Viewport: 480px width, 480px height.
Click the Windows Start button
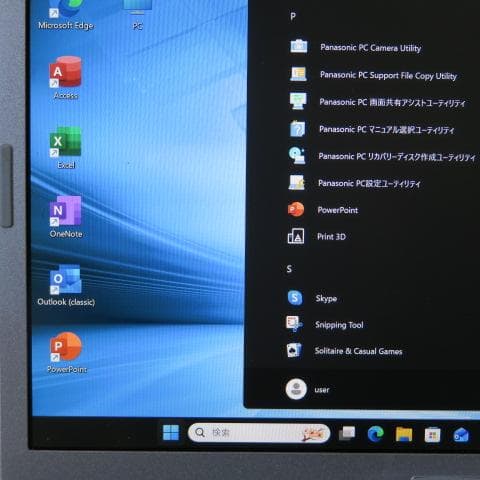tap(171, 432)
